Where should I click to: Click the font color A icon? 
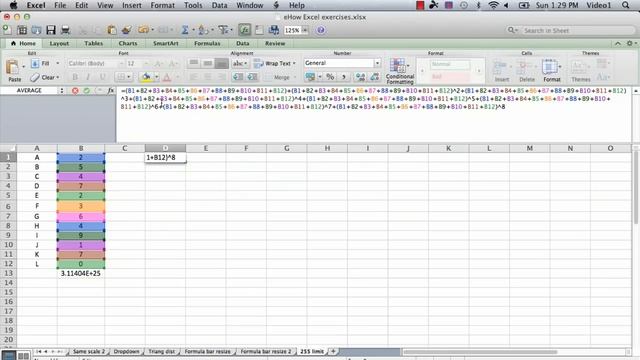[167, 77]
